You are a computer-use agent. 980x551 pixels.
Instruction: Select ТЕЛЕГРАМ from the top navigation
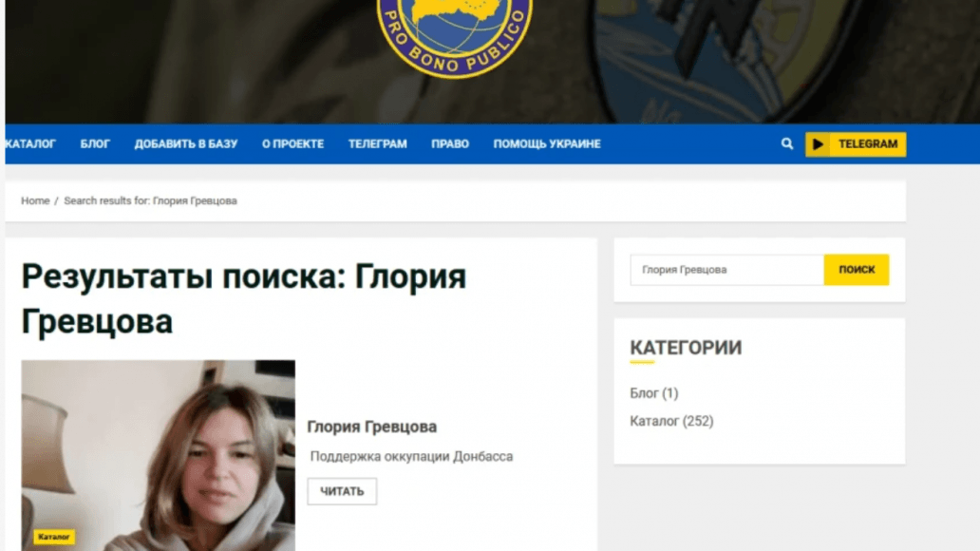tap(378, 144)
